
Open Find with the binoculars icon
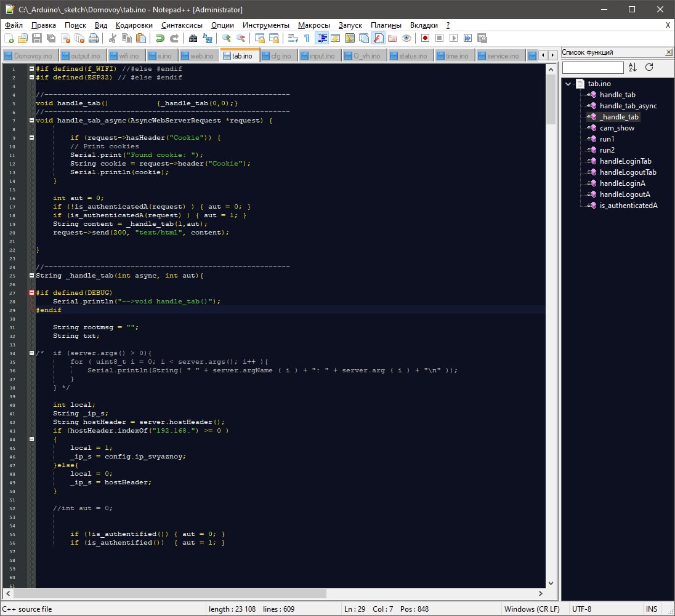point(193,38)
